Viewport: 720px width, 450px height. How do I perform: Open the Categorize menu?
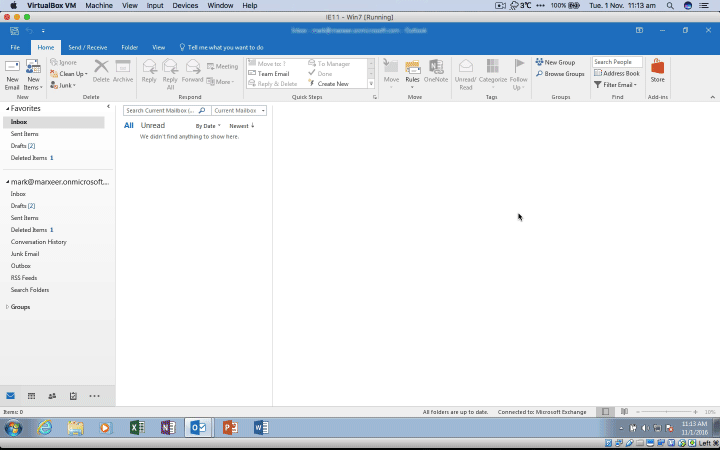click(x=493, y=75)
